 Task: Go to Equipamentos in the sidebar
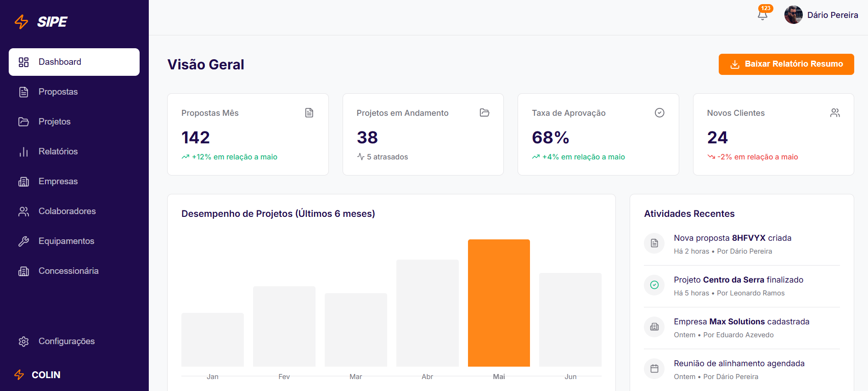tap(74, 241)
